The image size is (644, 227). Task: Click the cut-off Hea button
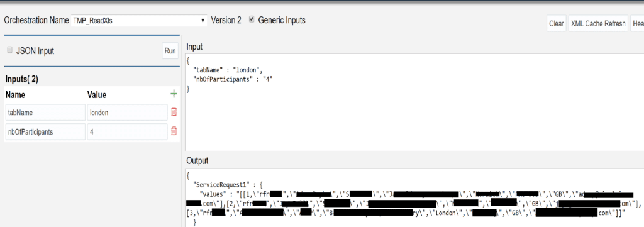point(637,23)
